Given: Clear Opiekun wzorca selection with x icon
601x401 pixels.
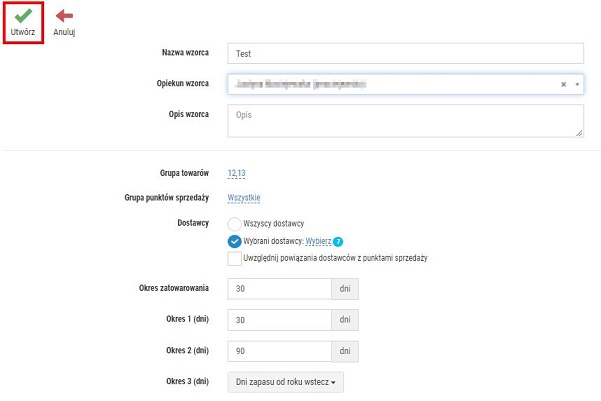Looking at the screenshot, I should pyautogui.click(x=563, y=84).
